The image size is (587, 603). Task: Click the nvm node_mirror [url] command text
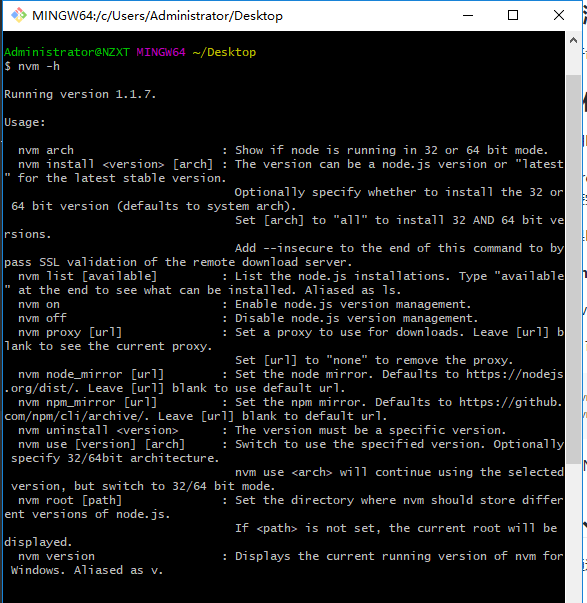pyautogui.click(x=91, y=374)
